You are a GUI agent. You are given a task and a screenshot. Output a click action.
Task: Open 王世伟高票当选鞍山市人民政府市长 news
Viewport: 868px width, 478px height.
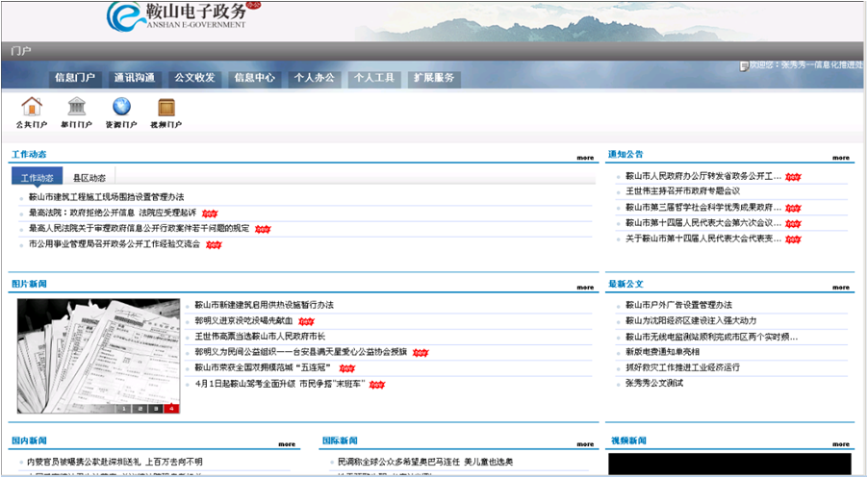[260, 336]
